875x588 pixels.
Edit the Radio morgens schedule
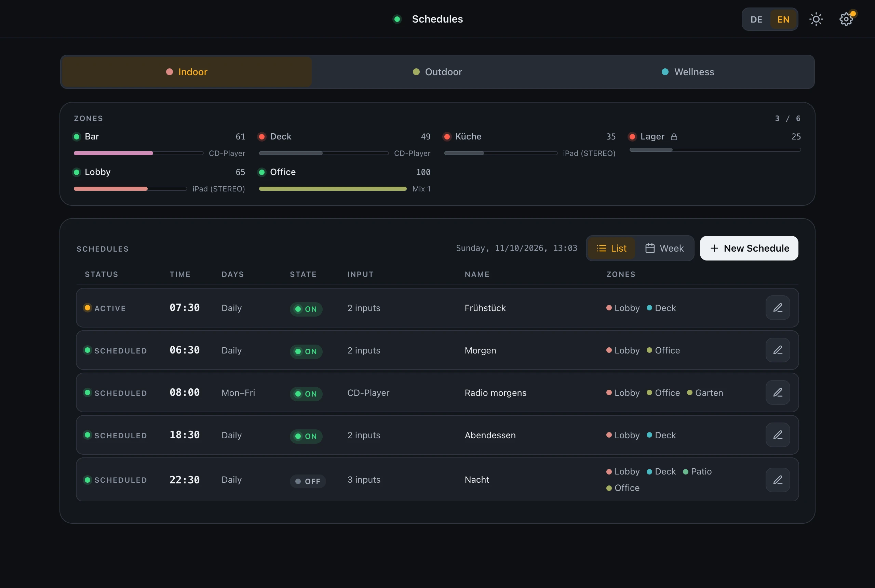coord(778,392)
